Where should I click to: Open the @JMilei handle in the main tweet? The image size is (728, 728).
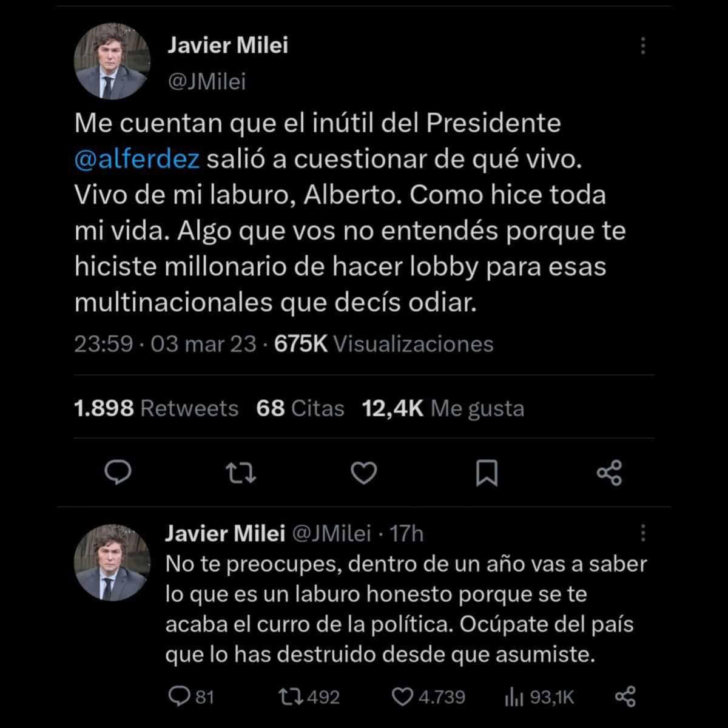tap(206, 81)
